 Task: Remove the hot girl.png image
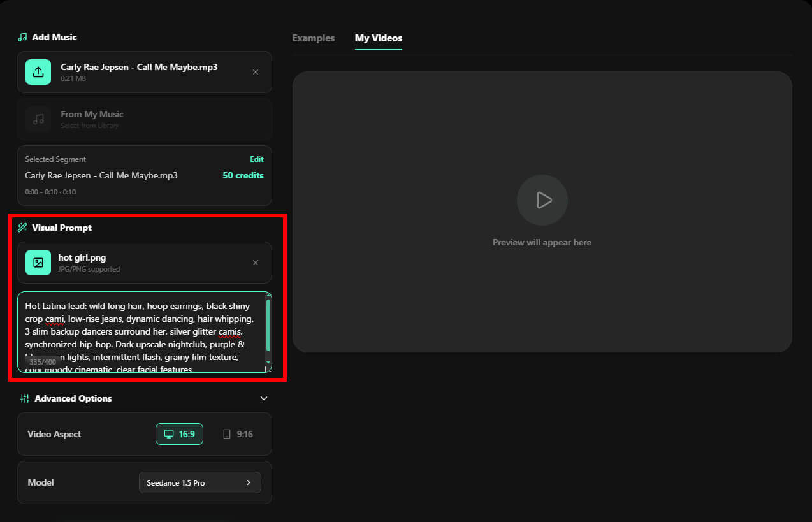256,263
